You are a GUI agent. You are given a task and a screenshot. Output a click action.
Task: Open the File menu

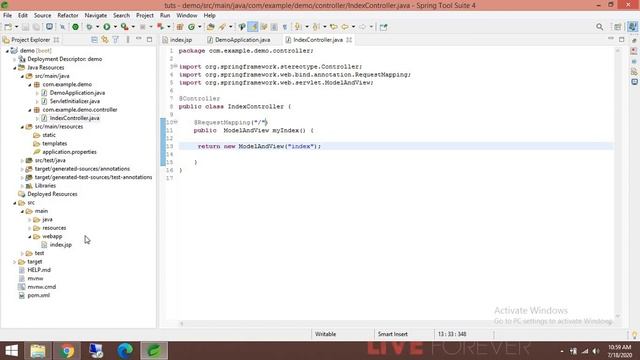(x=7, y=15)
